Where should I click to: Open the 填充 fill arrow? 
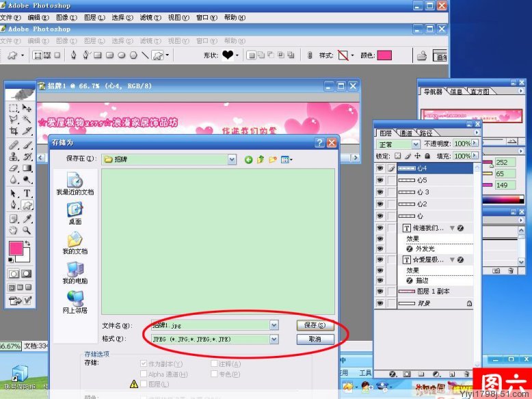click(475, 155)
